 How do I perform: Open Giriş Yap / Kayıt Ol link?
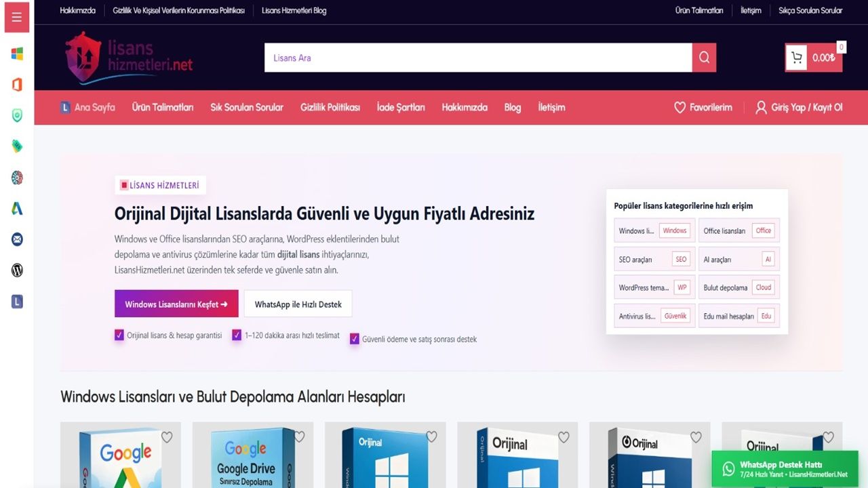click(x=799, y=107)
